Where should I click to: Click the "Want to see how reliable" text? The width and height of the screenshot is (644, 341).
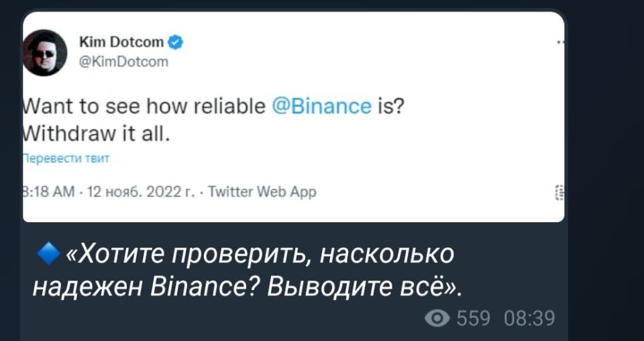(x=144, y=105)
